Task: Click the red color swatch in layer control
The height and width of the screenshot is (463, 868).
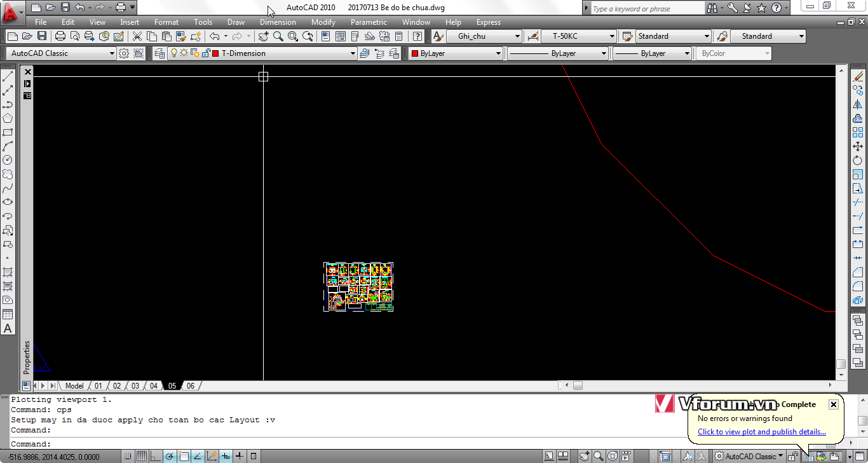Action: click(x=215, y=53)
